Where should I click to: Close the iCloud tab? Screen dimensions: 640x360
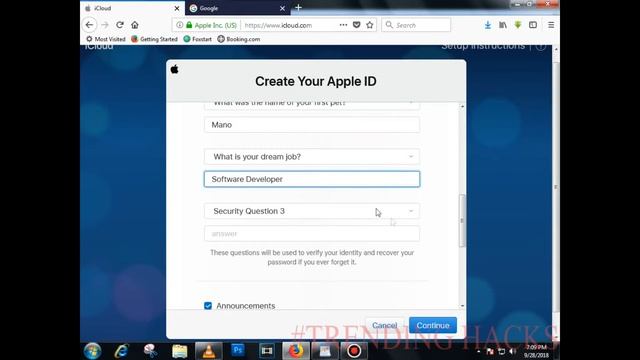pyautogui.click(x=177, y=8)
